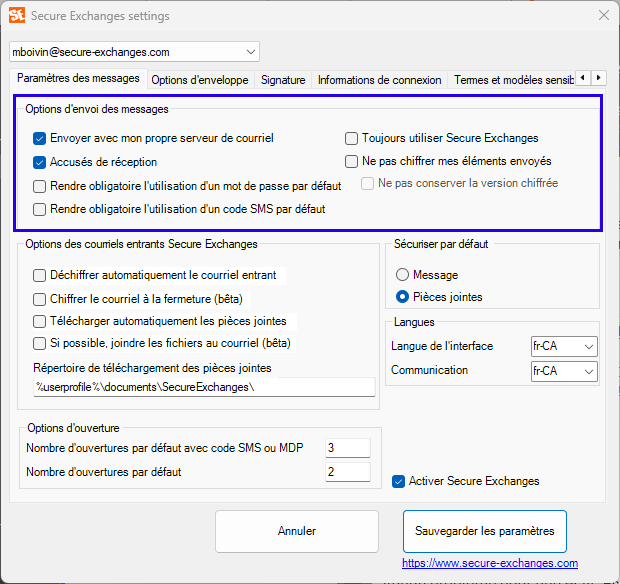Enable Télécharger automatiquement les pièces jointes
Image resolution: width=620 pixels, height=584 pixels.
point(40,321)
